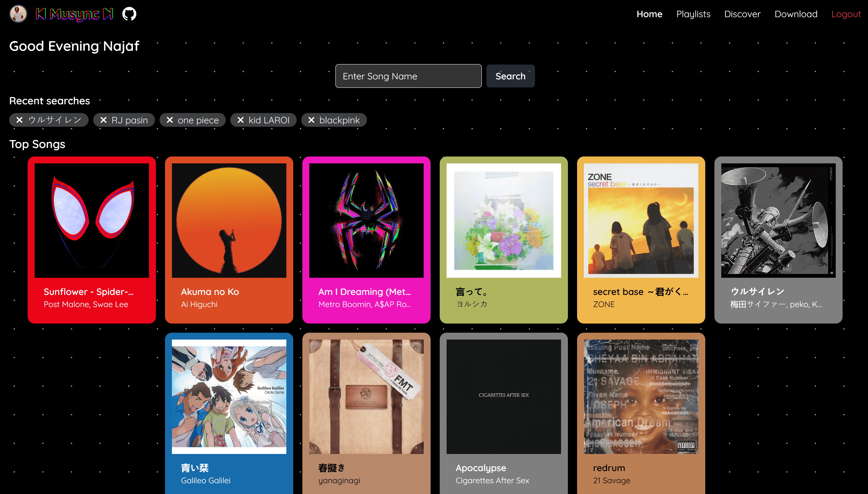The image size is (868, 494).
Task: Remove the ウルサイレン recent search
Action: point(19,120)
